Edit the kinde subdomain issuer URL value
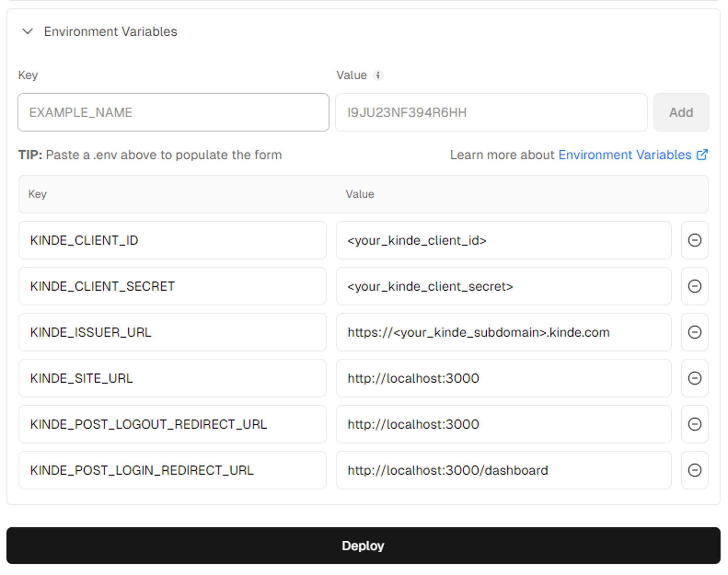 click(x=504, y=332)
